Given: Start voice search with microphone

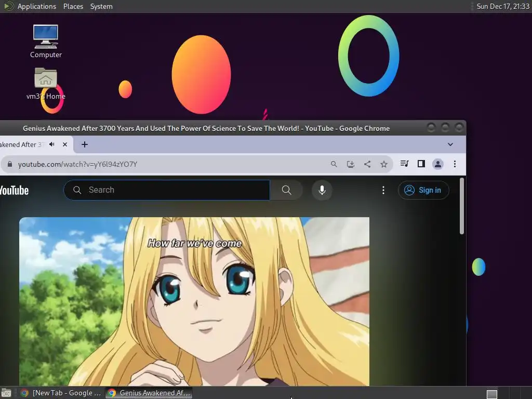Looking at the screenshot, I should (322, 190).
